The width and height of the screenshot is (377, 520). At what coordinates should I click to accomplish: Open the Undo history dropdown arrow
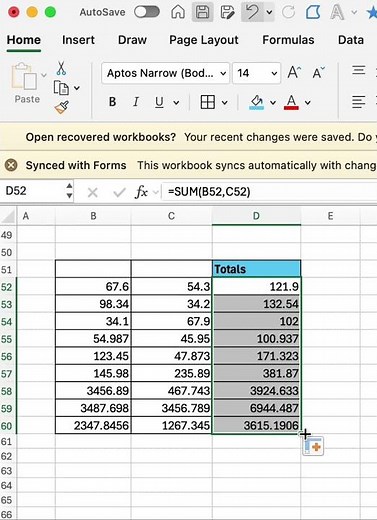click(x=269, y=12)
